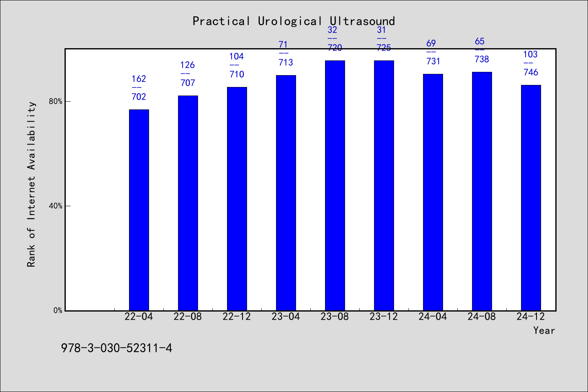588x392 pixels.
Task: Click the Year axis title
Action: point(544,330)
